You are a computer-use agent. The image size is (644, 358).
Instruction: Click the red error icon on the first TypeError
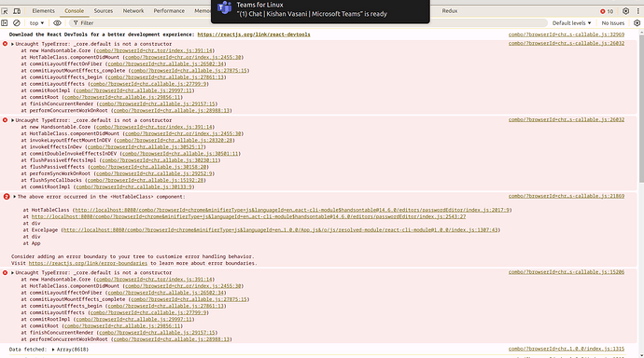click(x=5, y=44)
